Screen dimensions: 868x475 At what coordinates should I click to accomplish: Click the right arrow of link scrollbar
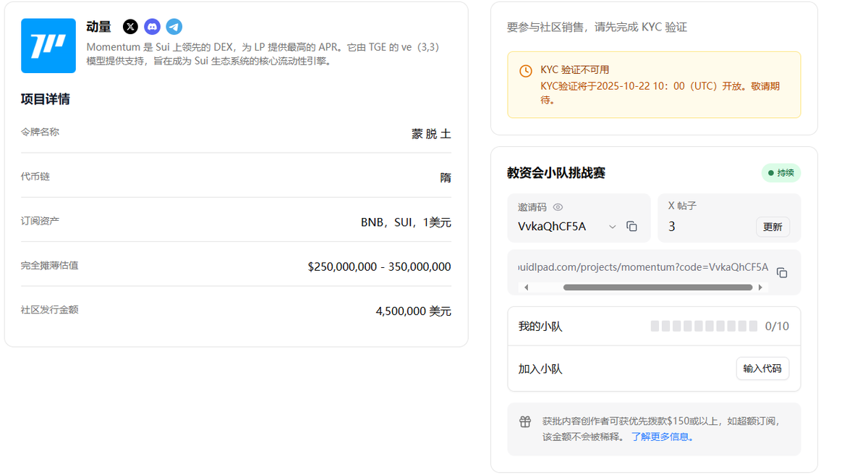click(760, 287)
